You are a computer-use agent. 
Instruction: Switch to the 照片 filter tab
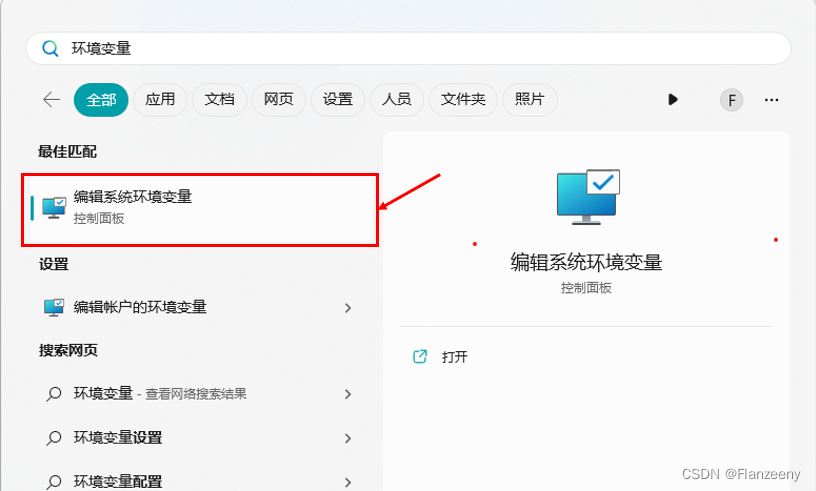(x=529, y=99)
